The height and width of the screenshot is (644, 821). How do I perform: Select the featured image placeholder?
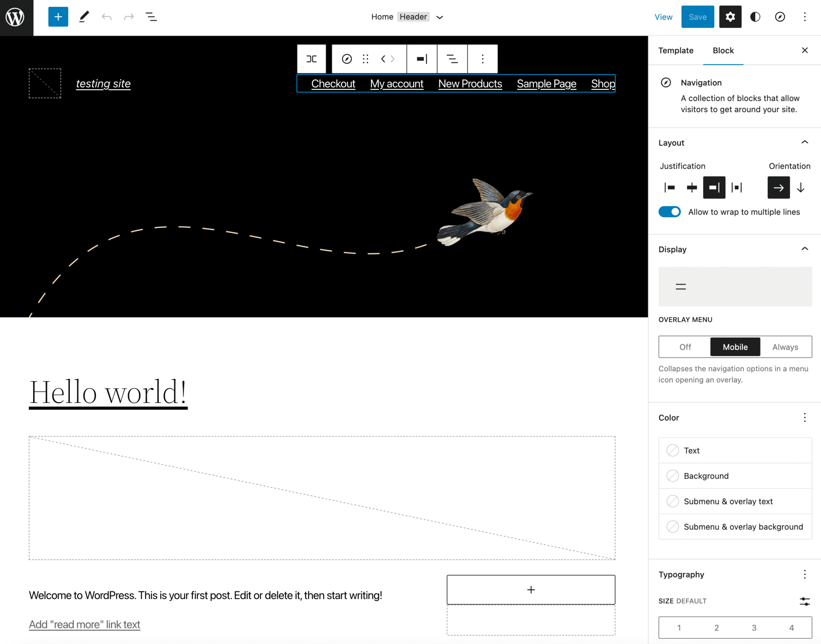[x=322, y=498]
